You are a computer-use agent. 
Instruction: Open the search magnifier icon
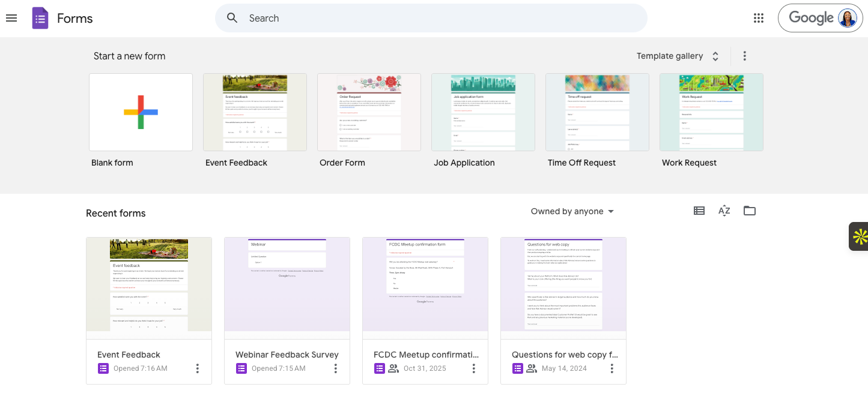232,18
